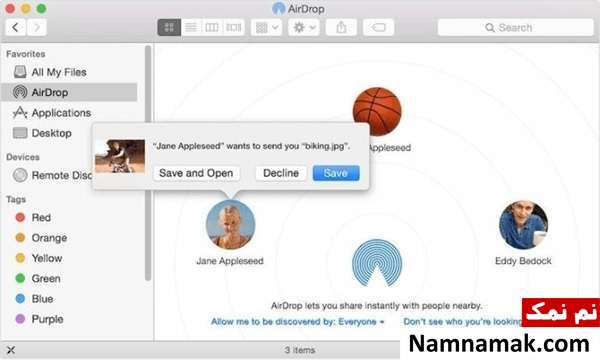Viewport: 600px width, 360px height.
Task: Click sidebar scrollbar
Action: pos(148,163)
